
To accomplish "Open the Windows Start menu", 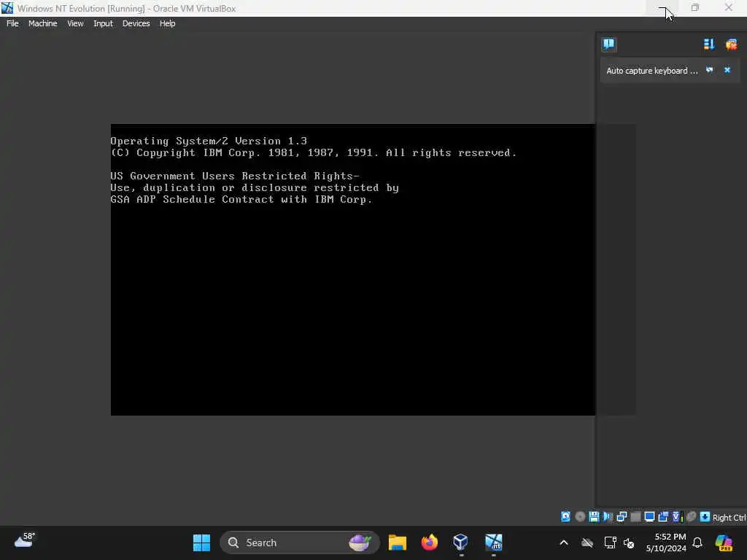I will [201, 542].
